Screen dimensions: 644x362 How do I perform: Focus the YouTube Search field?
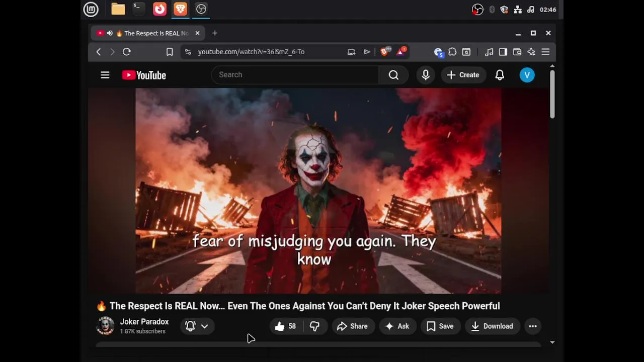tap(295, 75)
